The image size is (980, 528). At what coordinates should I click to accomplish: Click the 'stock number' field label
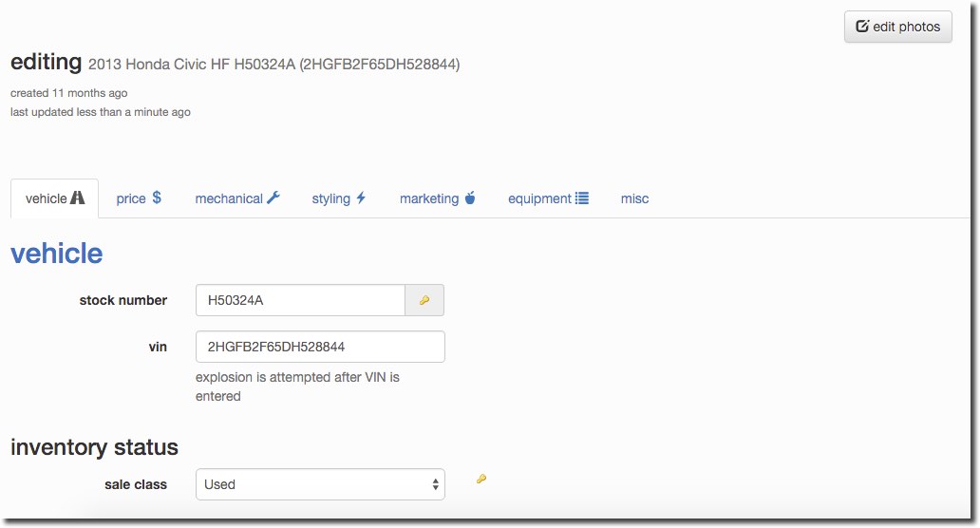[x=123, y=300]
